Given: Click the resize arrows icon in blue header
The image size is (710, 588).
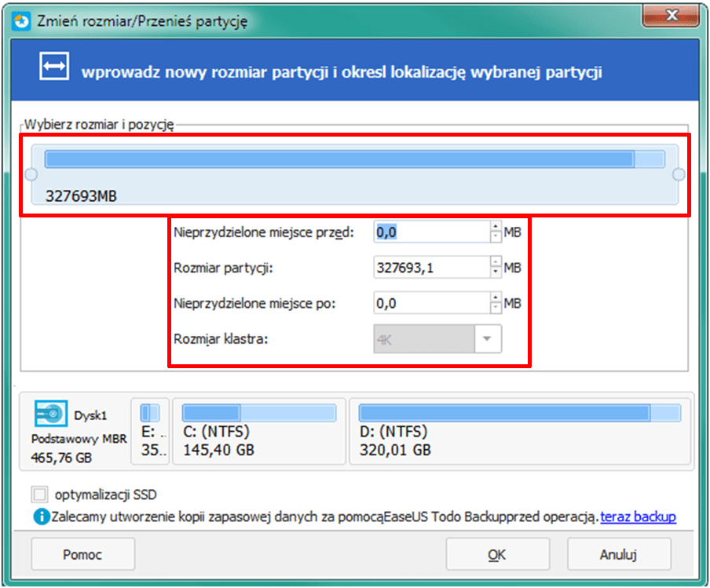Looking at the screenshot, I should tap(55, 68).
